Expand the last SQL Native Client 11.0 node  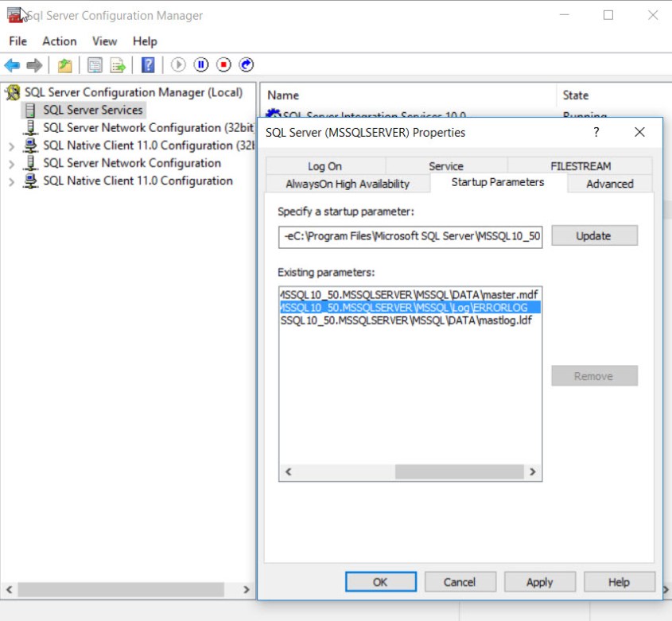coord(11,181)
